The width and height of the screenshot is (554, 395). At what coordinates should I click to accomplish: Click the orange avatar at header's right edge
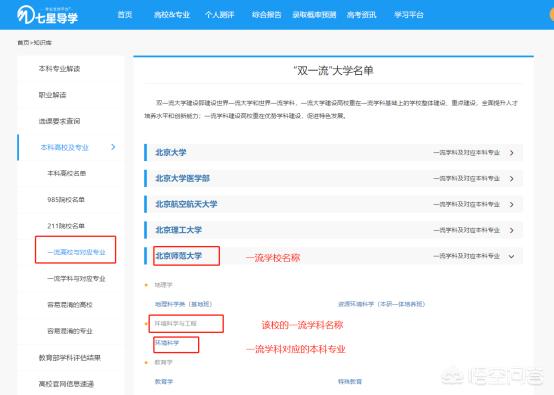(552, 15)
